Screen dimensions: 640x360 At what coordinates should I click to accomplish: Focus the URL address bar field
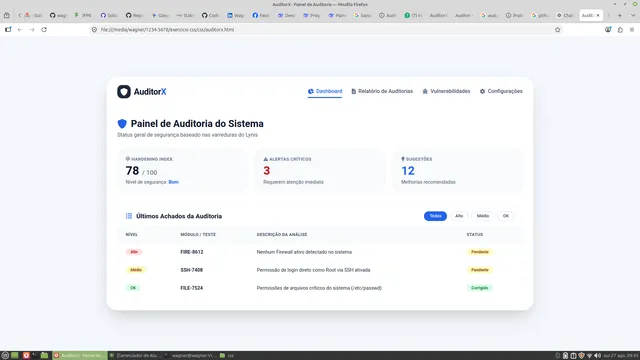pyautogui.click(x=327, y=29)
